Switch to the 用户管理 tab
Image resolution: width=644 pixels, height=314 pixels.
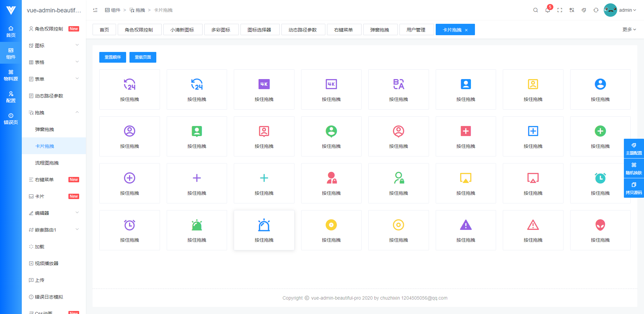click(416, 29)
